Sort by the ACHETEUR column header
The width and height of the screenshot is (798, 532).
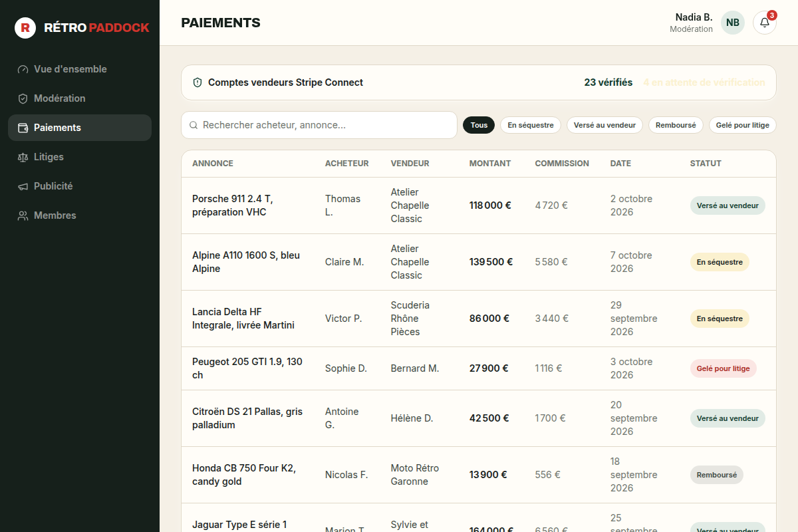pyautogui.click(x=346, y=164)
